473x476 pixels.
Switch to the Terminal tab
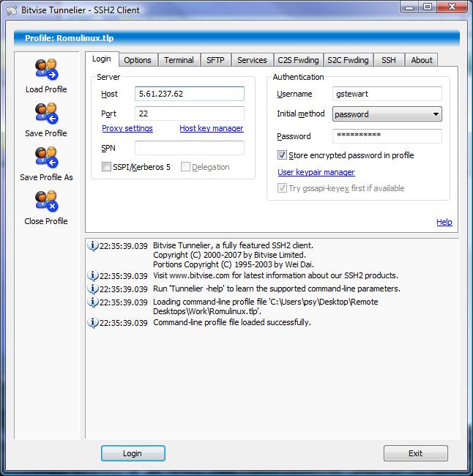(x=179, y=60)
